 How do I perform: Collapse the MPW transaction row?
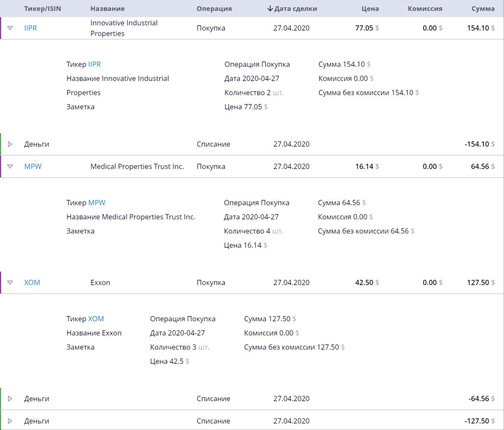click(10, 166)
